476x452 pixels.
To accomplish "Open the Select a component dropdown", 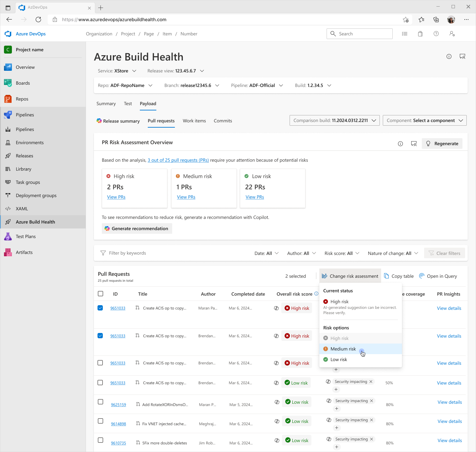I will 425,120.
